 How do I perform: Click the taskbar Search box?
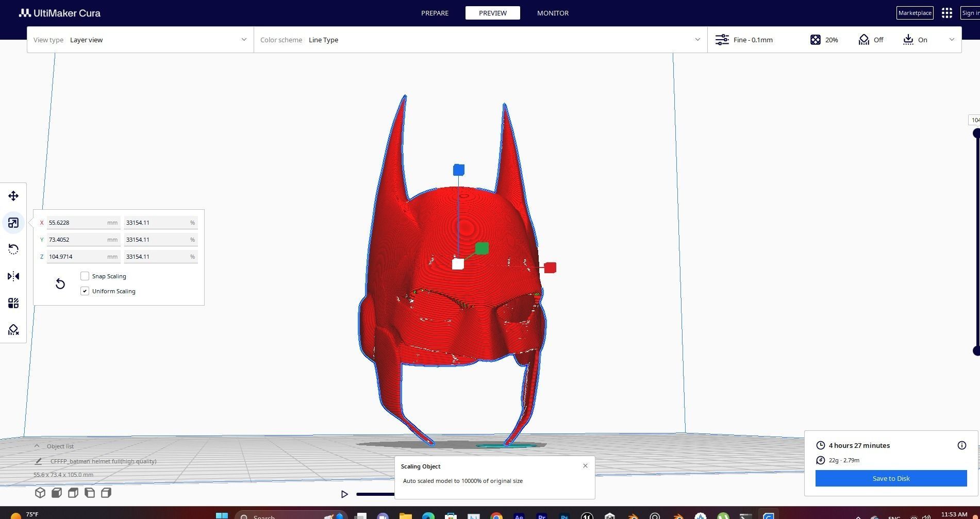pos(291,515)
